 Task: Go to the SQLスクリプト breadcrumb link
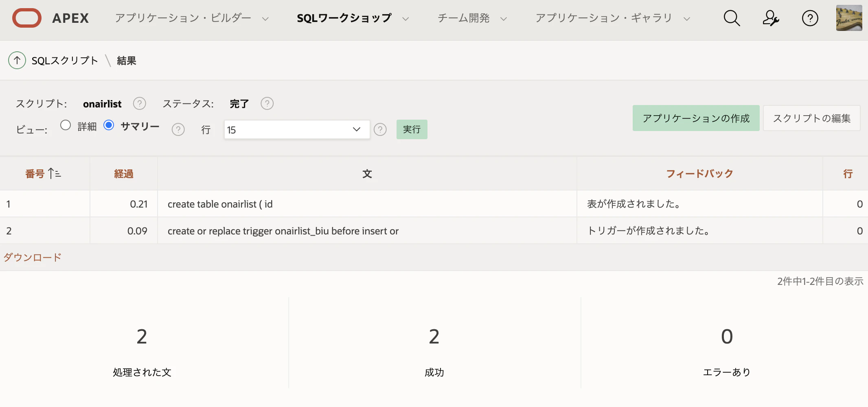65,61
